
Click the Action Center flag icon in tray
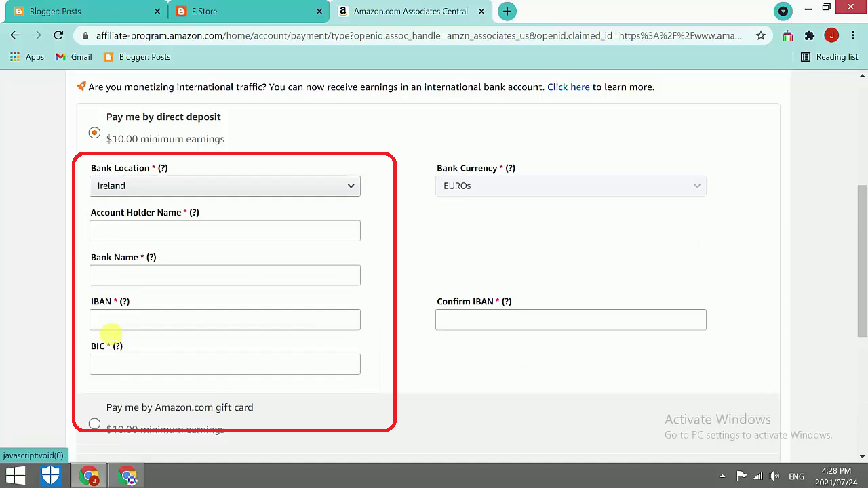click(742, 476)
